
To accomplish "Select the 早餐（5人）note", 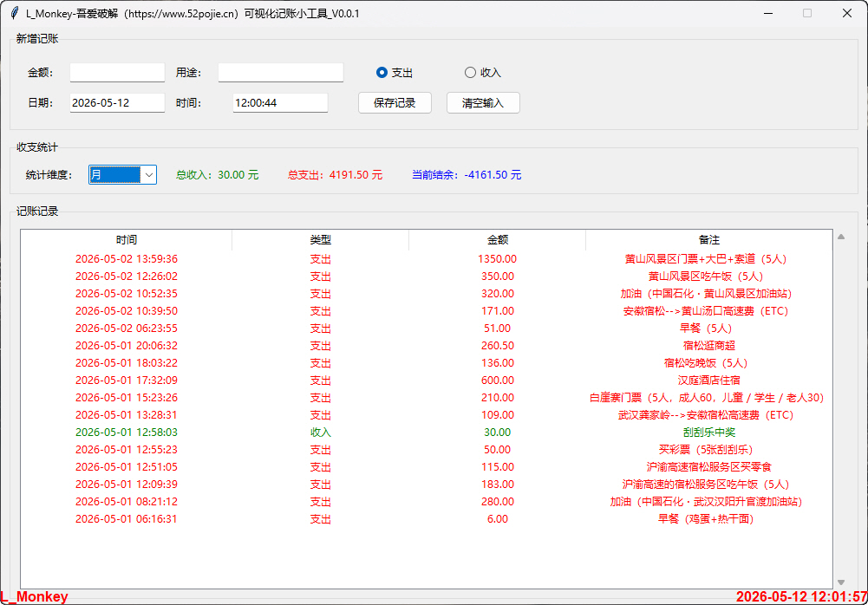I will point(706,329).
